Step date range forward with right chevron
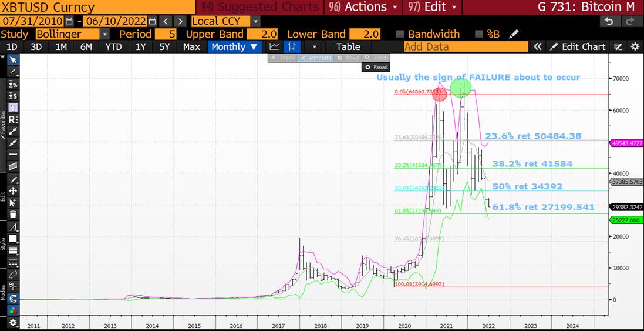 [x=180, y=21]
